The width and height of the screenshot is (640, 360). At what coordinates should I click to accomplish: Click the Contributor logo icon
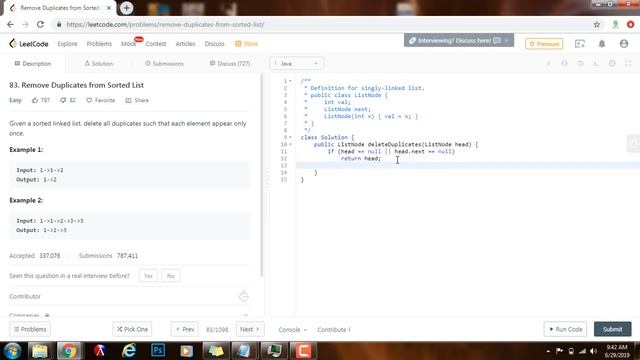244,296
